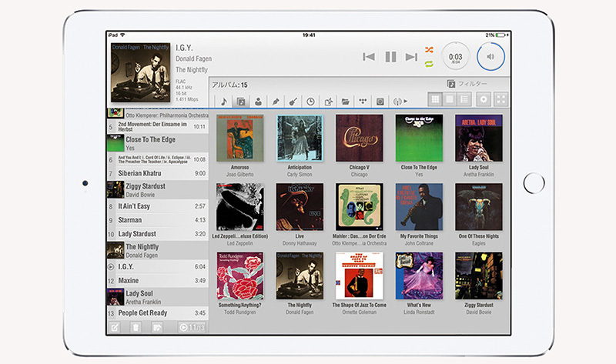Click the volume dial control
616x364 pixels.
click(x=490, y=57)
